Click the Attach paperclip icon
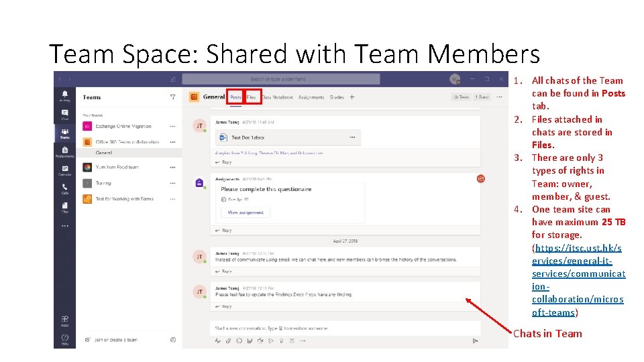Image resolution: width=644 pixels, height=362 pixels. tap(228, 341)
